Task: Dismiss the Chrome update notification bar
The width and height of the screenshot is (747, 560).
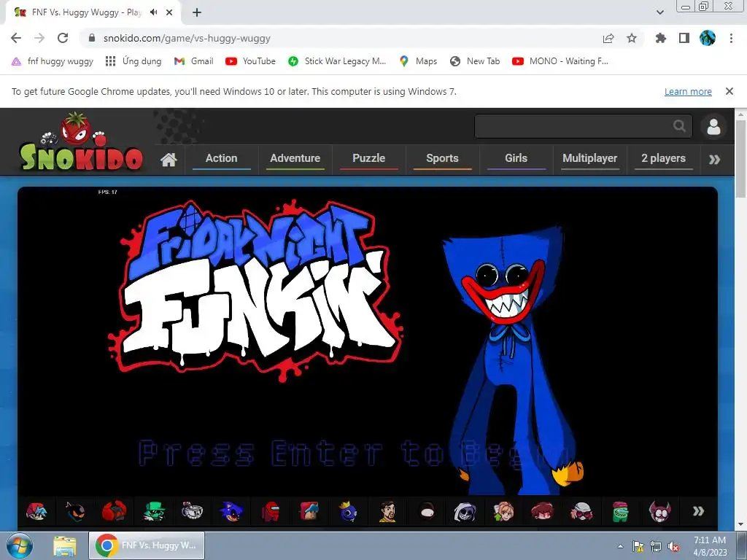Action: pyautogui.click(x=729, y=91)
